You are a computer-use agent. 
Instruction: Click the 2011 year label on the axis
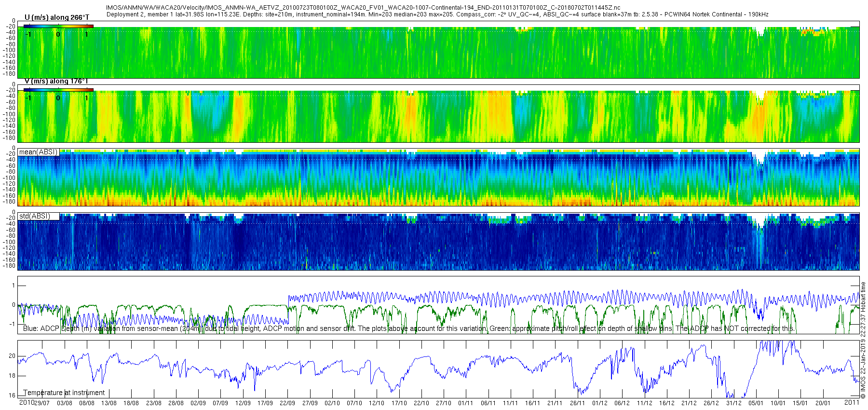(852, 402)
